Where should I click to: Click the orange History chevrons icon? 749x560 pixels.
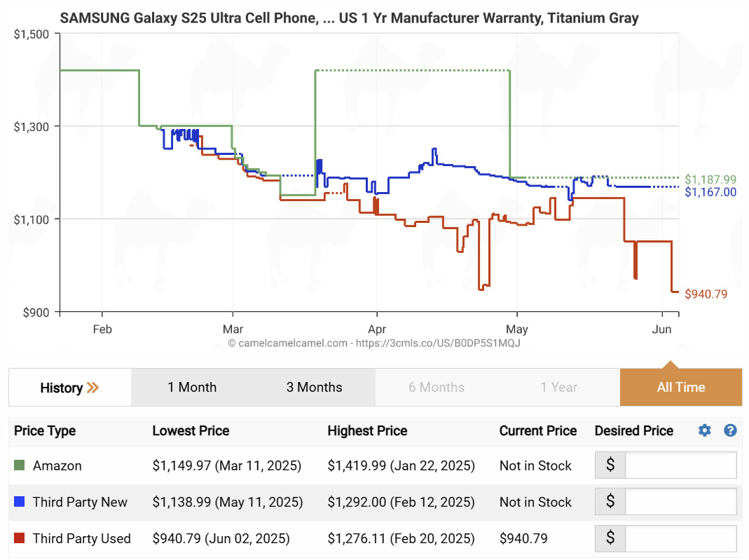[x=92, y=388]
